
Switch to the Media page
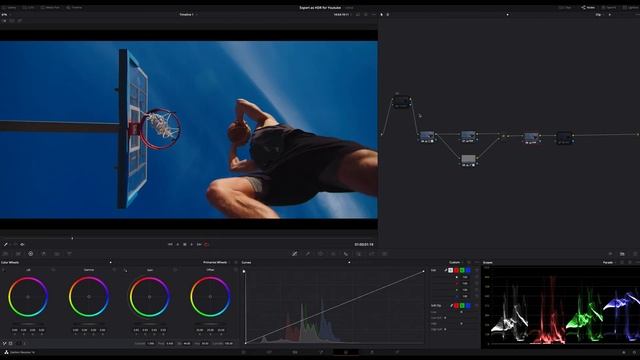(x=244, y=352)
